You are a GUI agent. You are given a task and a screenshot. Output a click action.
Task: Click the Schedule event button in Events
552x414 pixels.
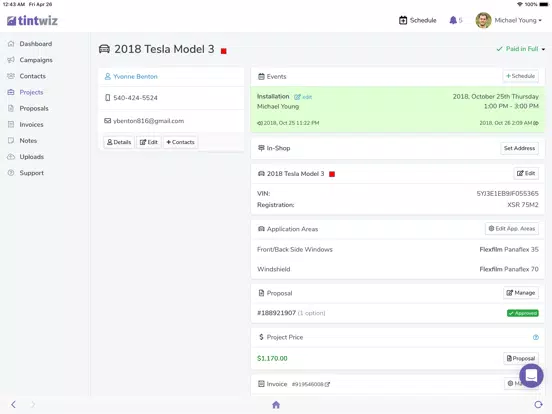(520, 76)
